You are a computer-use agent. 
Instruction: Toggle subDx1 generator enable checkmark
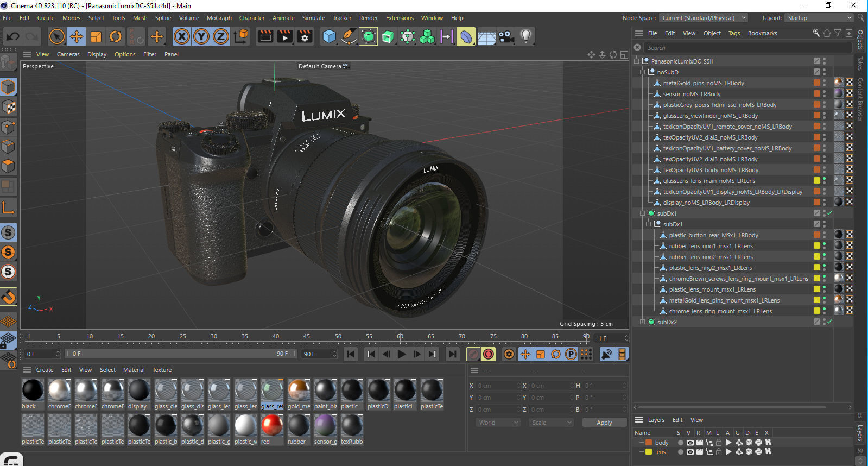pyautogui.click(x=829, y=213)
